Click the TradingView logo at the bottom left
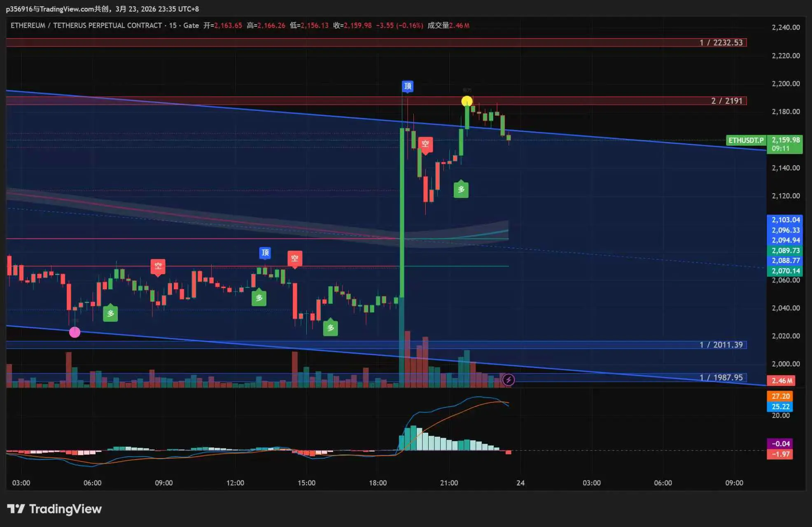The width and height of the screenshot is (812, 527). (x=54, y=509)
